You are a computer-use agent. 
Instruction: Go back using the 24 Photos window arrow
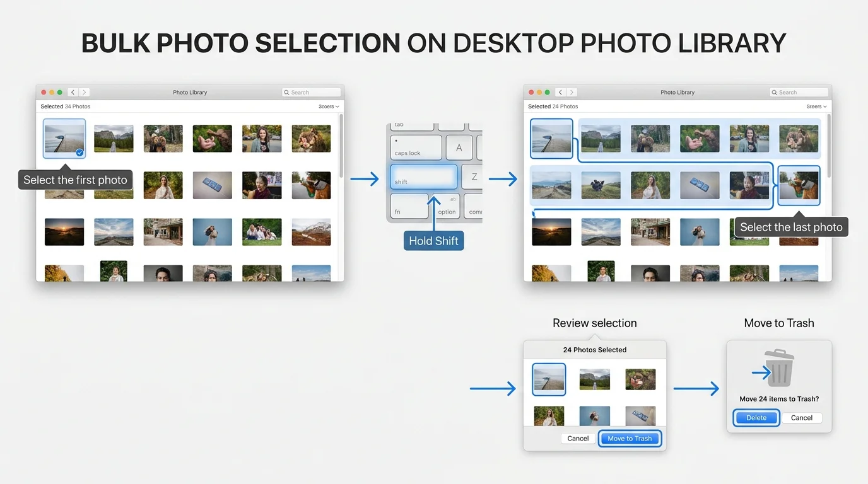click(560, 92)
